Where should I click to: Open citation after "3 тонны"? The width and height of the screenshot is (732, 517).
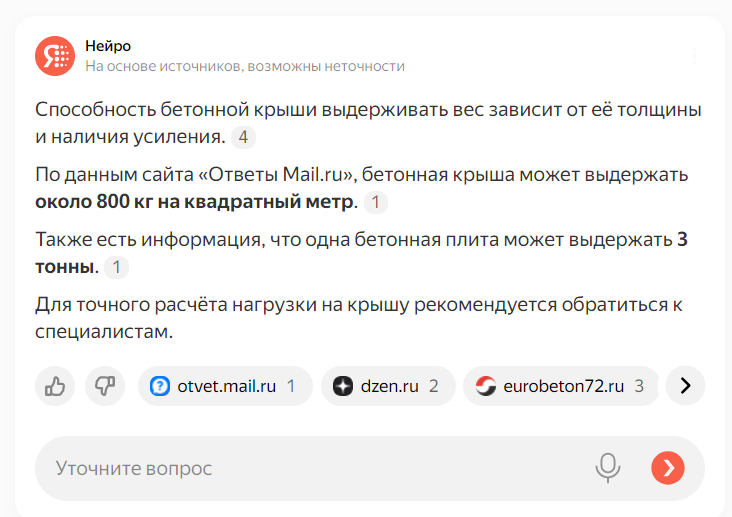click(116, 268)
